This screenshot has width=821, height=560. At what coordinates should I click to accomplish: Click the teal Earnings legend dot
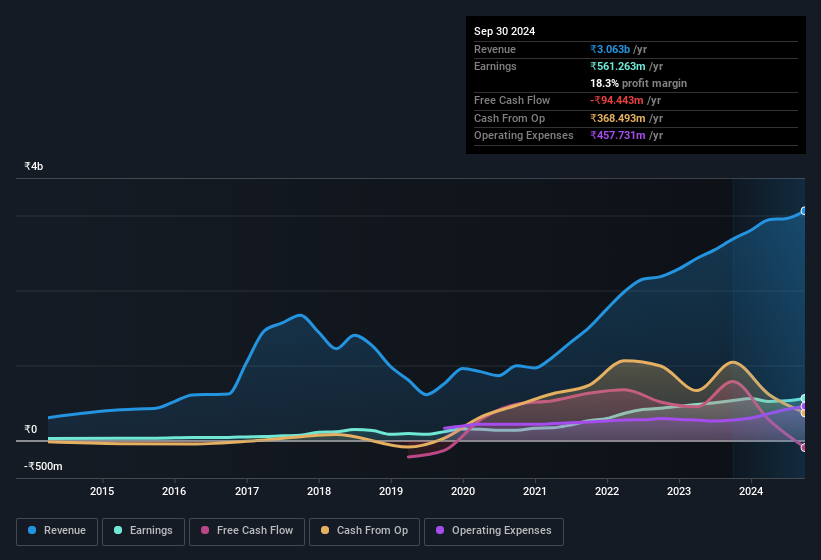click(x=118, y=530)
